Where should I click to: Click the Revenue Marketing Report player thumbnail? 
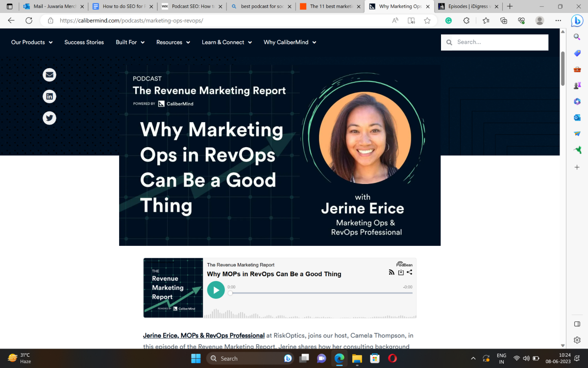(173, 288)
